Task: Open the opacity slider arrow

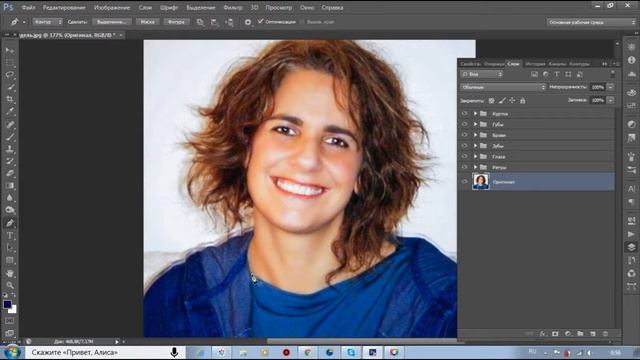Action: tap(611, 87)
